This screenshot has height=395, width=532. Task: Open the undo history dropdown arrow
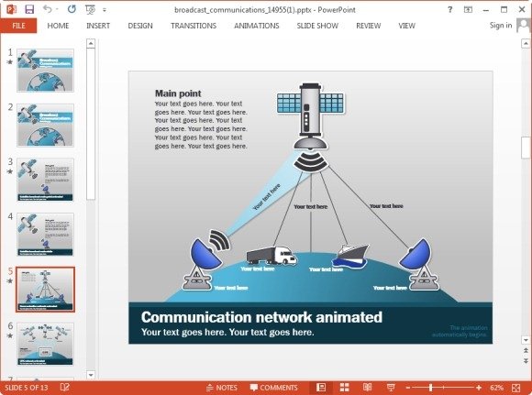click(x=57, y=9)
